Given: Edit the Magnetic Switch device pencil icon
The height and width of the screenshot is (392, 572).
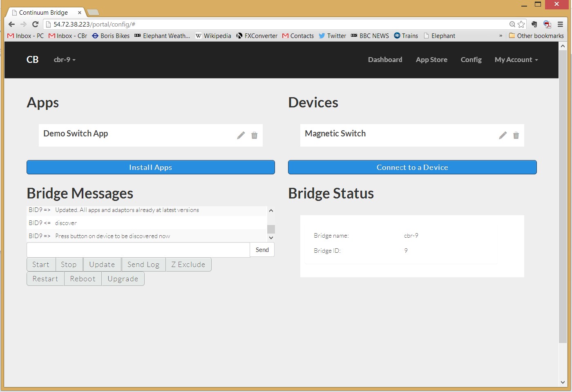Looking at the screenshot, I should [x=503, y=135].
